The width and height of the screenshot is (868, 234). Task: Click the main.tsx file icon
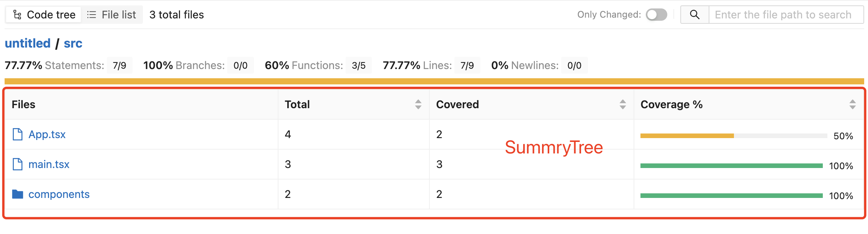click(x=18, y=165)
